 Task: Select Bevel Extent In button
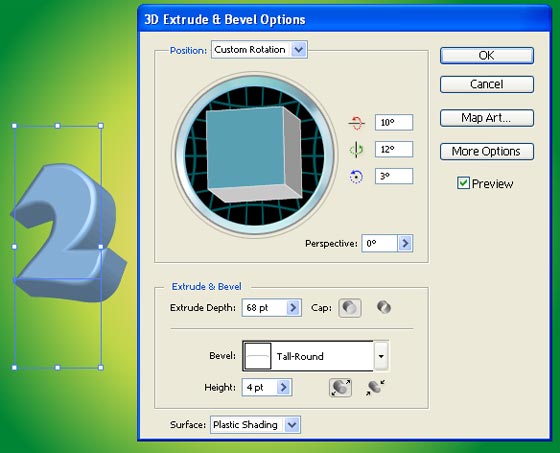(375, 388)
